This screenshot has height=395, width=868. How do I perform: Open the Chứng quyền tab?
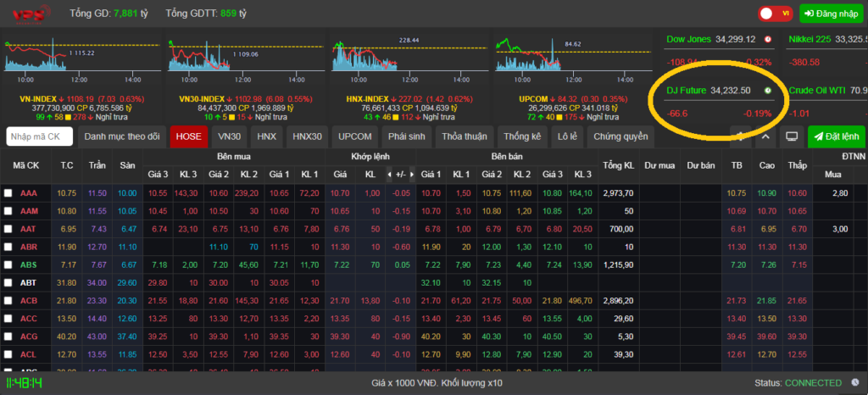(x=620, y=136)
